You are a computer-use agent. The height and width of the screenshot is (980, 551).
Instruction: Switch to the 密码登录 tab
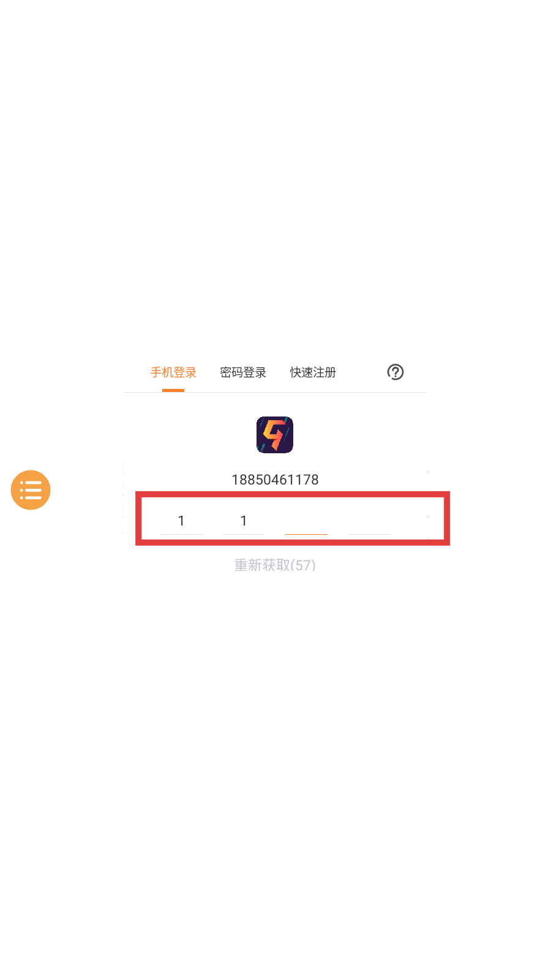[x=243, y=372]
